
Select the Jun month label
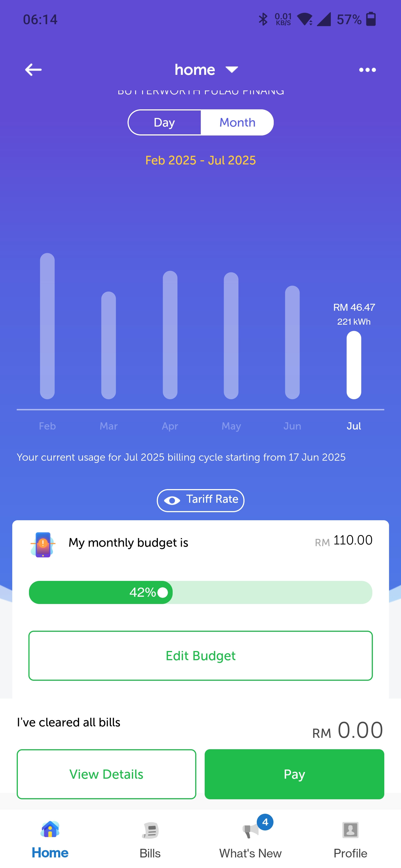click(x=292, y=426)
